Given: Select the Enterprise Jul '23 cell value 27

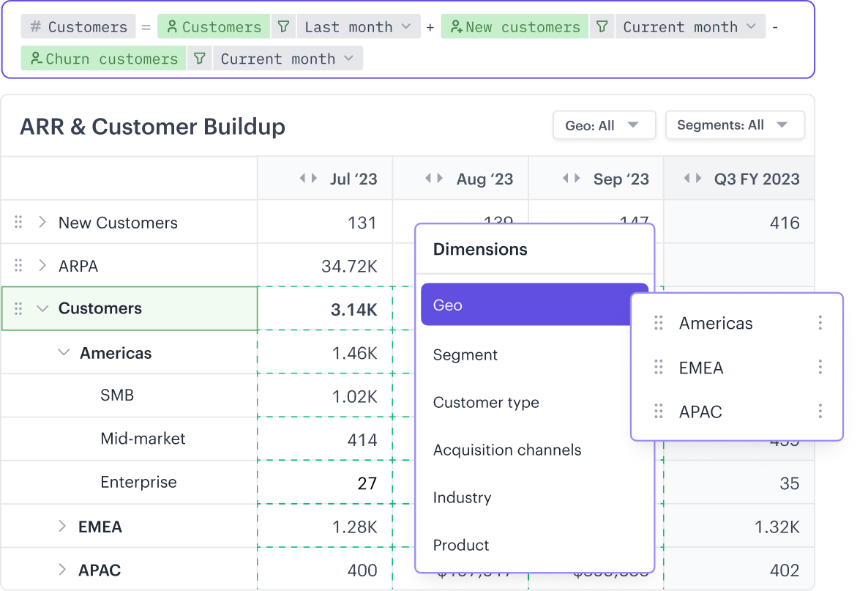Looking at the screenshot, I should (x=367, y=483).
